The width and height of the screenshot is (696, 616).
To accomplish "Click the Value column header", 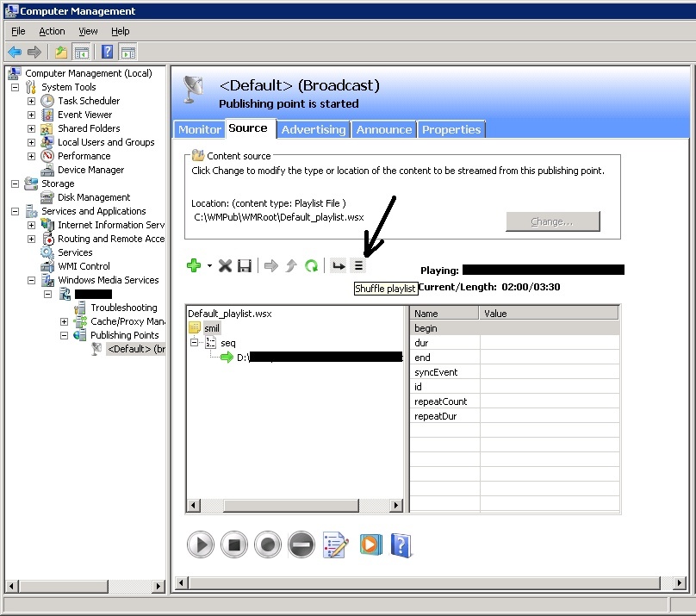I will pos(549,314).
